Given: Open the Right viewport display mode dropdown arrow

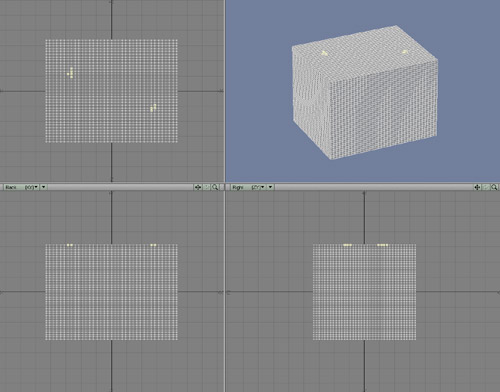Looking at the screenshot, I should click(x=271, y=187).
